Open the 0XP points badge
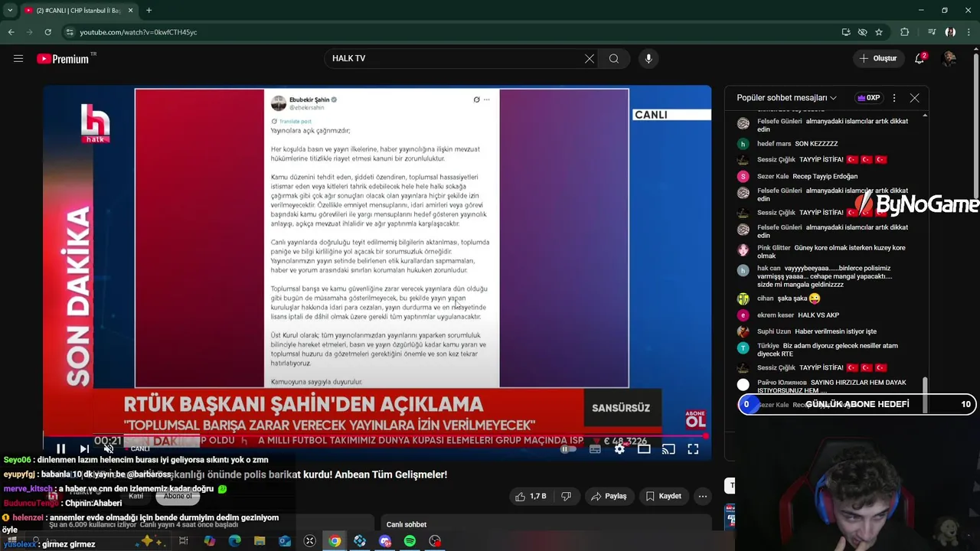980x551 pixels. tap(868, 98)
